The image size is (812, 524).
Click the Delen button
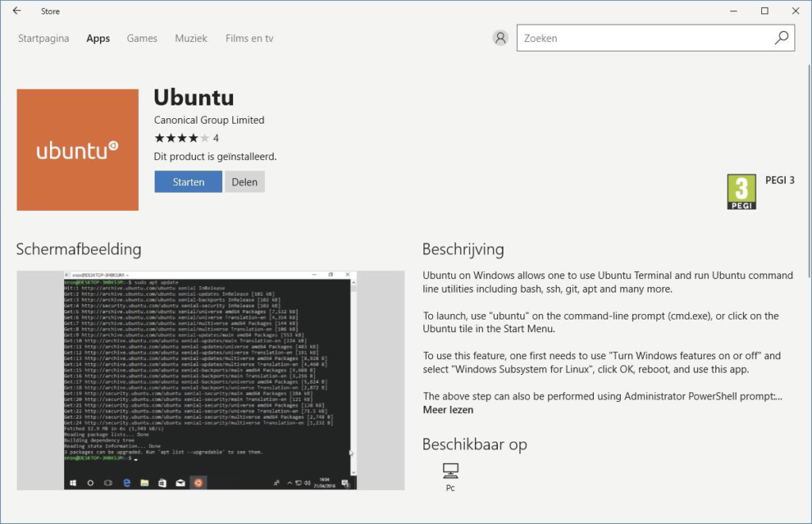[244, 182]
